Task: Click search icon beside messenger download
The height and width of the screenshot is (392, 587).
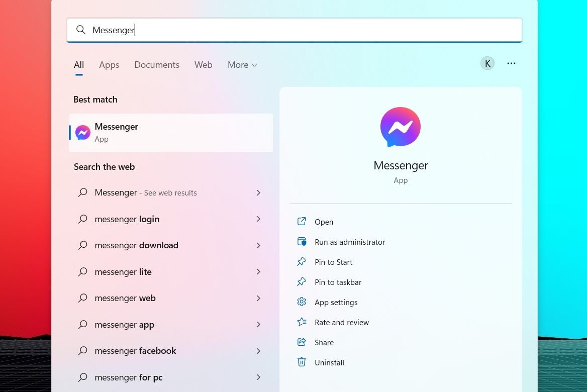Action: tap(83, 245)
